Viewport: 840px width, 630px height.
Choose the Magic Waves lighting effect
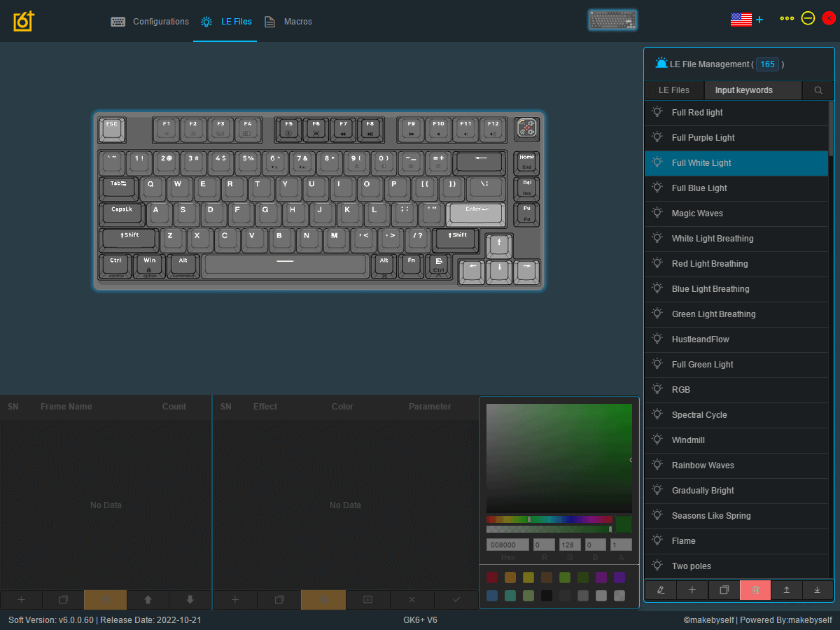(736, 213)
